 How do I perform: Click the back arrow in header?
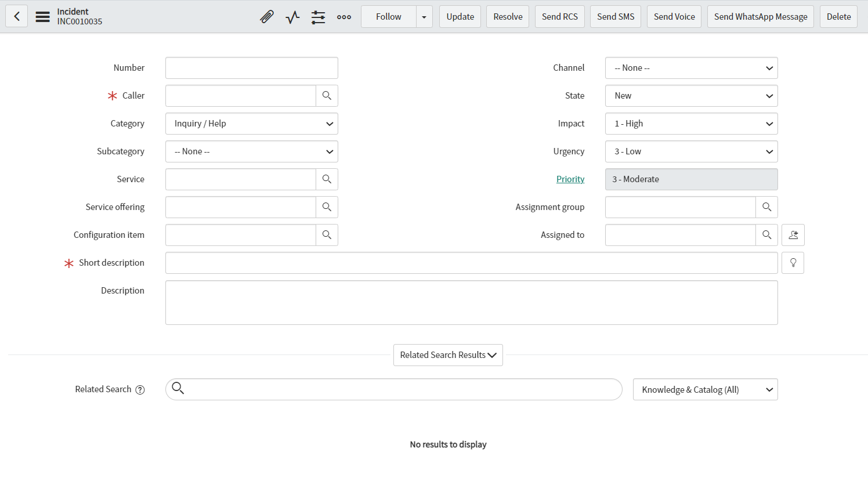[16, 16]
